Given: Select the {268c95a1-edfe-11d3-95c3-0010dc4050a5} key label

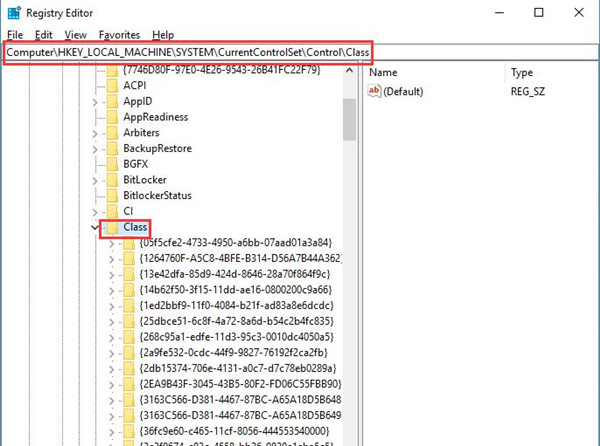Looking at the screenshot, I should [237, 337].
